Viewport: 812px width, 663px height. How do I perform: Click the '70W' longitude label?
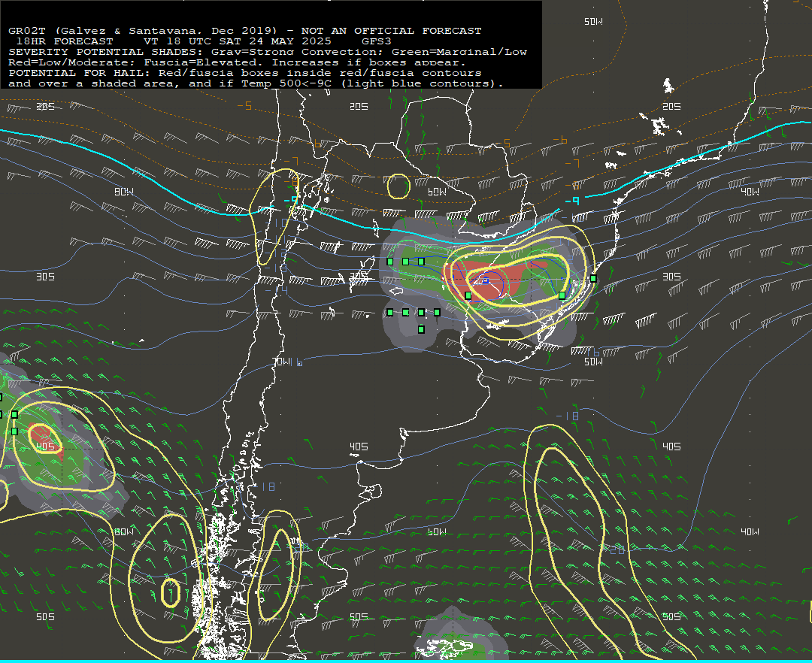click(282, 362)
